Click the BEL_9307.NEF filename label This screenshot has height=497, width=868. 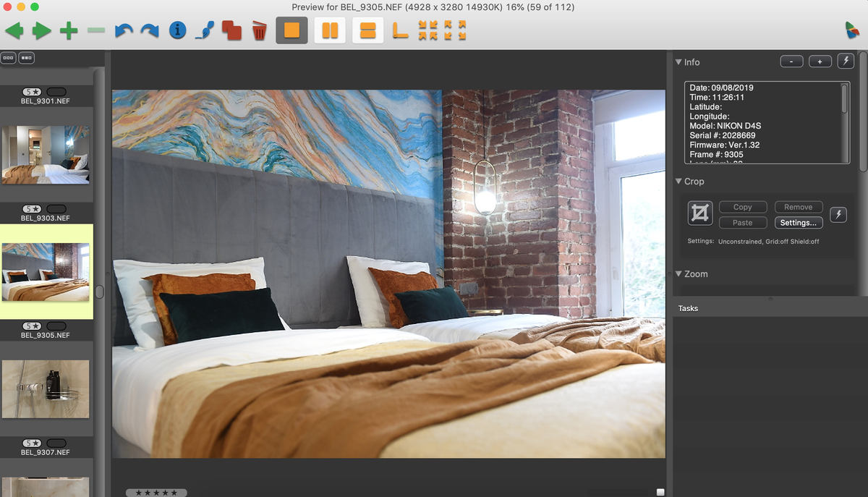click(x=46, y=452)
